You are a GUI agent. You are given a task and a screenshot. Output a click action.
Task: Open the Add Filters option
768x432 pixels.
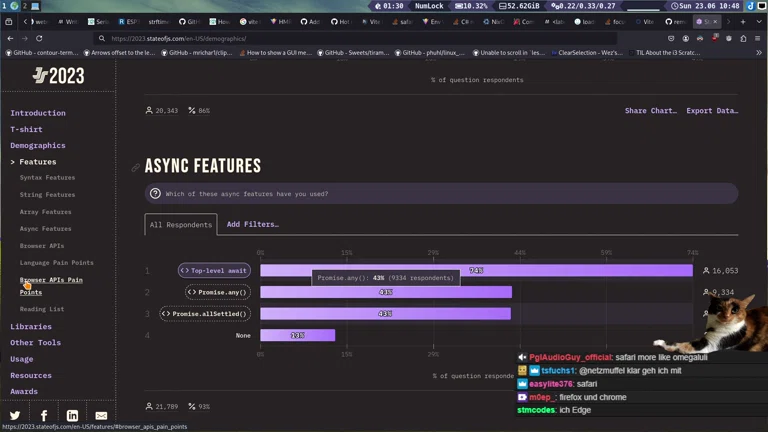click(x=252, y=225)
